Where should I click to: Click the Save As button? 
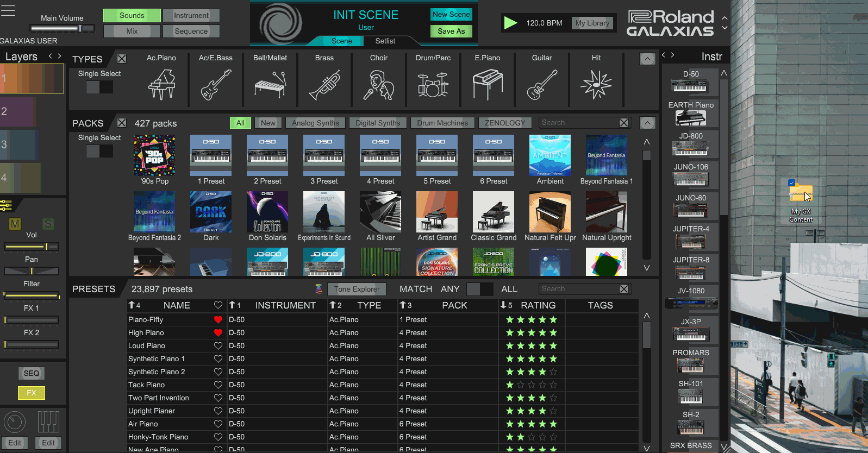[451, 31]
